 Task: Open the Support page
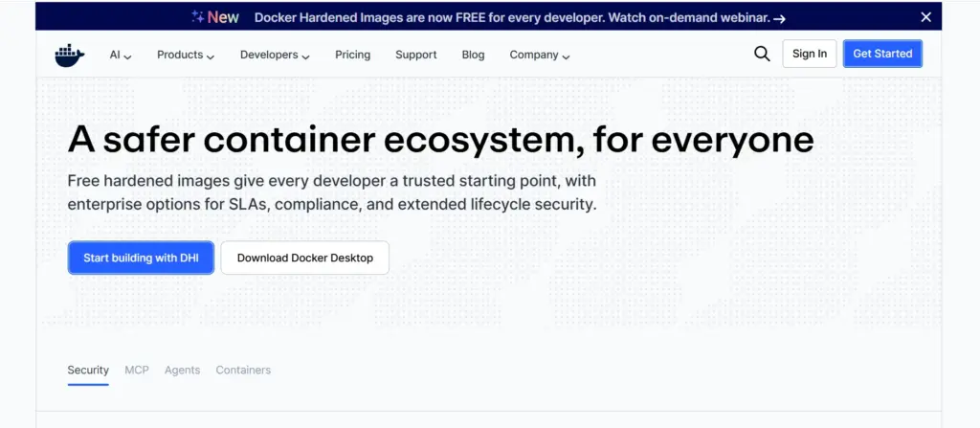coord(415,55)
